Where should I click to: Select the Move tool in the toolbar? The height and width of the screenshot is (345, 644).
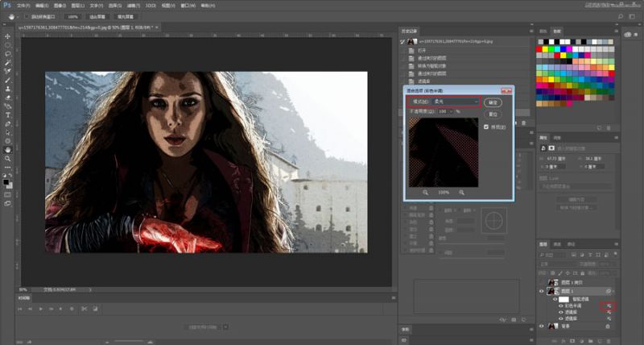[8, 36]
